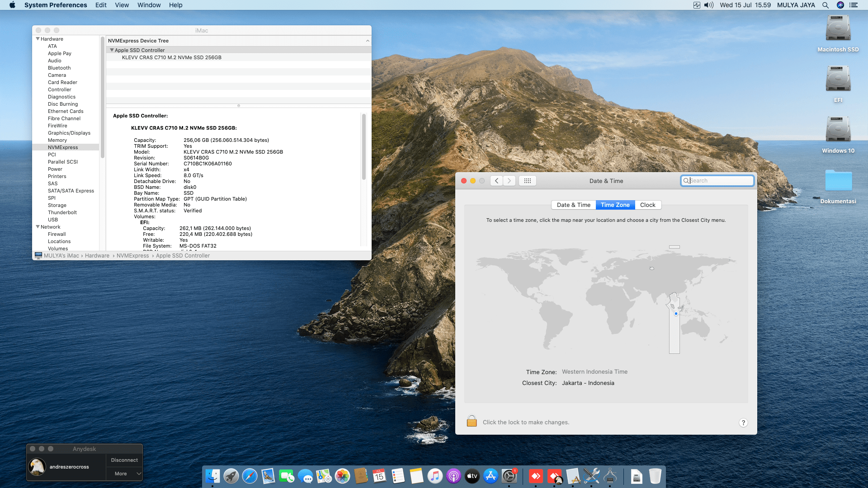Select USB in the Hardware sidebar
The width and height of the screenshot is (868, 488).
(53, 220)
